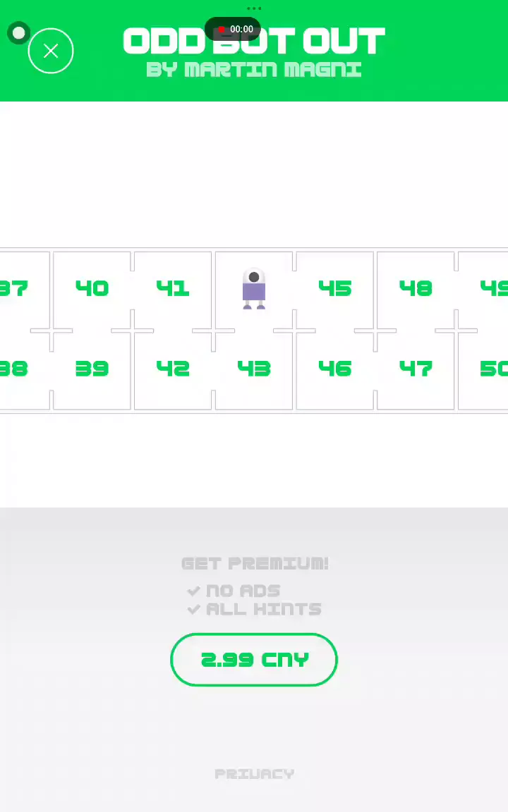This screenshot has height=812, width=508.
Task: Open the Privacy link
Action: point(254,774)
